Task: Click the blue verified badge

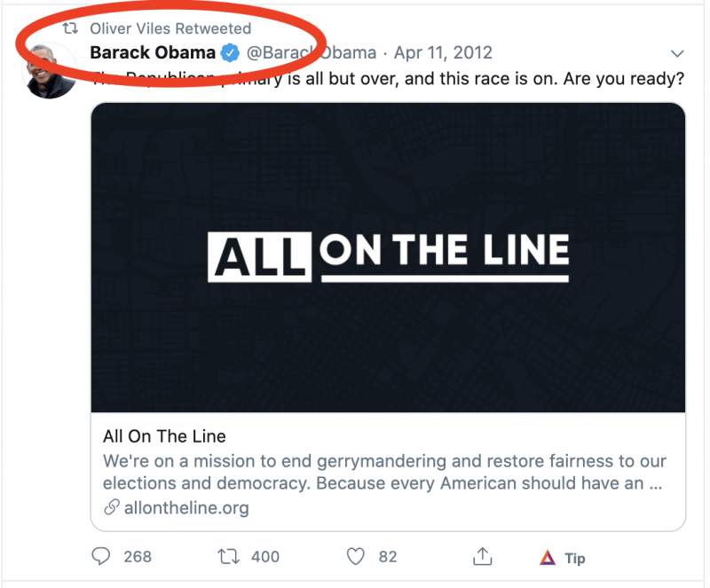Action: [x=230, y=53]
